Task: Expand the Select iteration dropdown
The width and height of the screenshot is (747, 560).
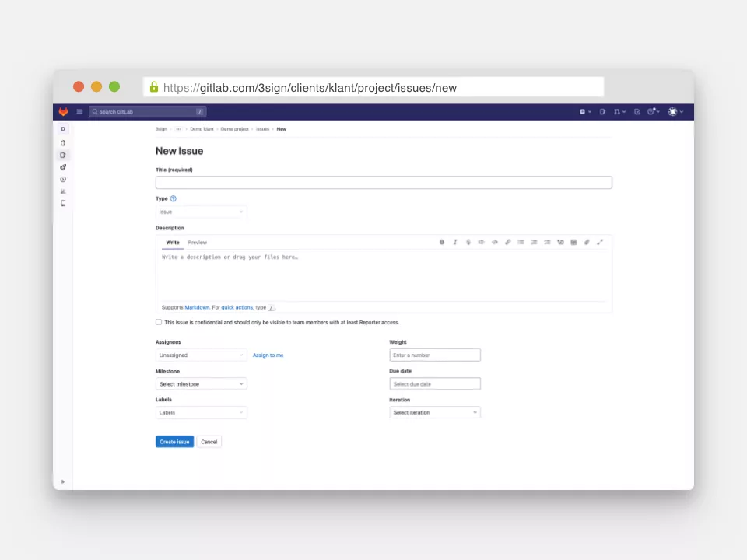Action: coord(434,413)
